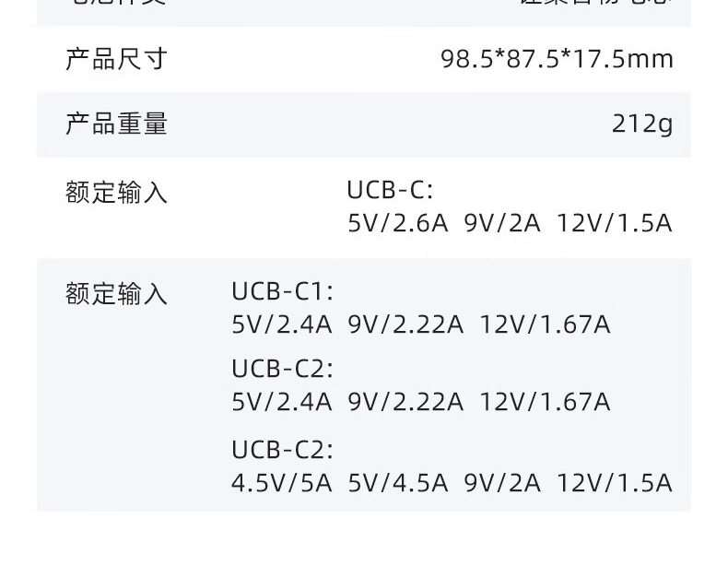Select 5V/2.4A under the UCB-C1: heading
728x566 pixels.
pos(281,324)
